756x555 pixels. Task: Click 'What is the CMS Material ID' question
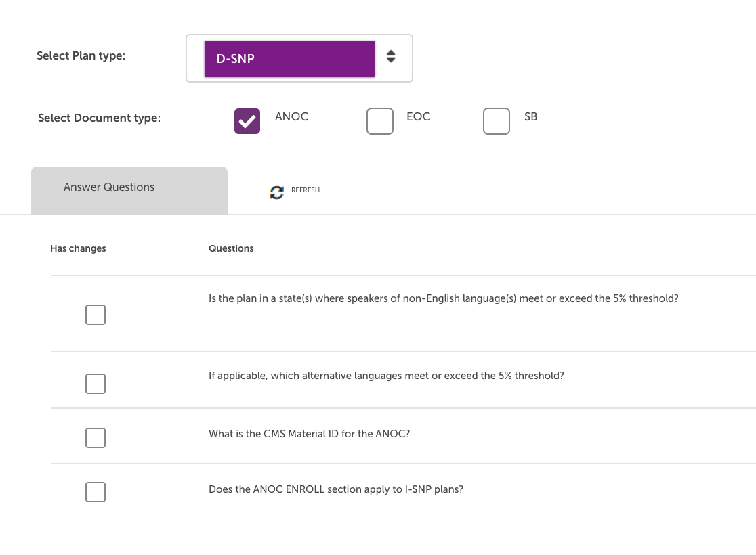[309, 434]
